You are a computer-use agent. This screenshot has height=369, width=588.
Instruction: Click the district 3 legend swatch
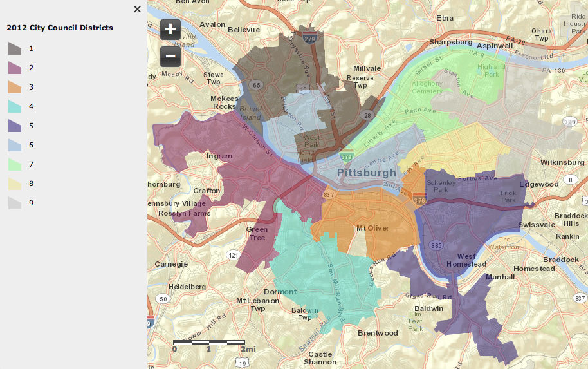(x=15, y=87)
